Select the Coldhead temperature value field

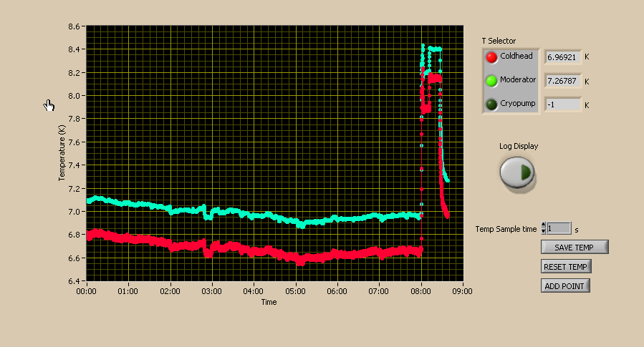562,57
